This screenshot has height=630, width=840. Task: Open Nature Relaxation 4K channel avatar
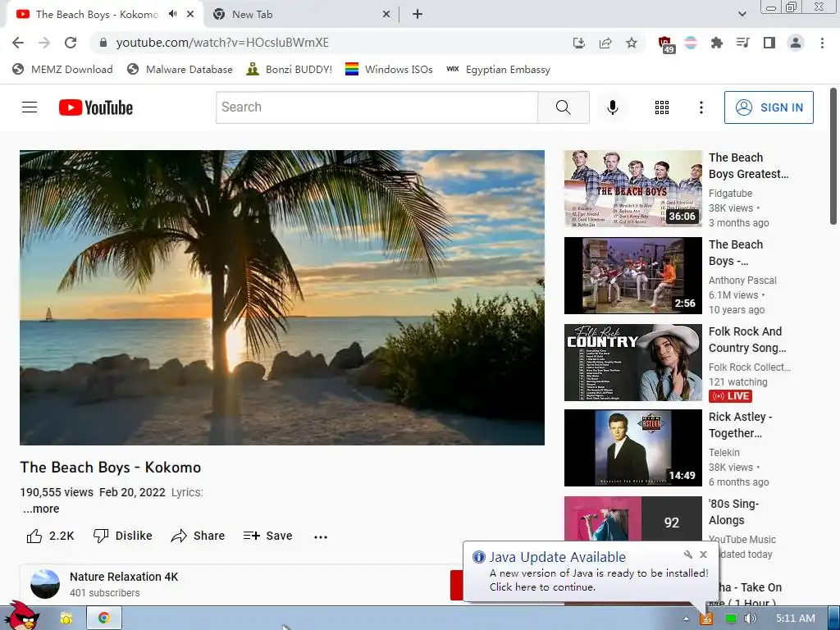pyautogui.click(x=45, y=584)
